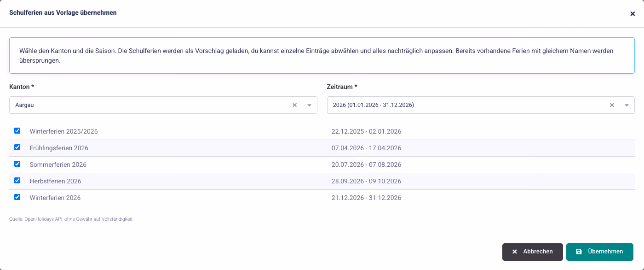Screen dimensions: 644x270
Task: Cancel with the Abbrechen button
Action: pos(533,252)
